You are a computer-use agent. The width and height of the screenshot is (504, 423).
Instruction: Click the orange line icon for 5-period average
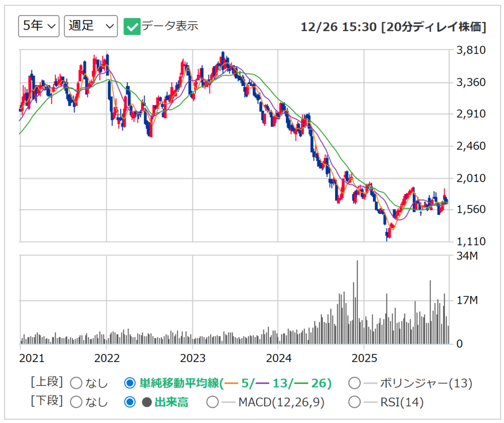tap(233, 383)
